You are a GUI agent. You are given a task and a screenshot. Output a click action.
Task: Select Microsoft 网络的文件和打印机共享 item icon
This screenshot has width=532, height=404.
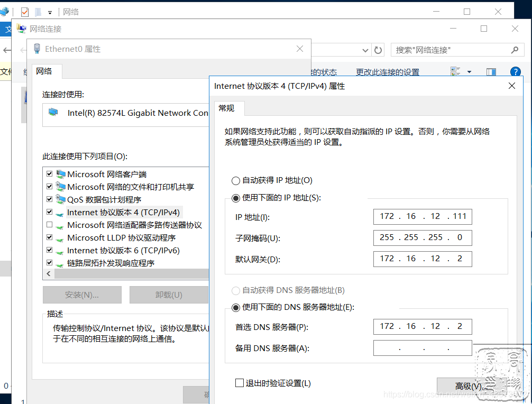click(x=61, y=187)
